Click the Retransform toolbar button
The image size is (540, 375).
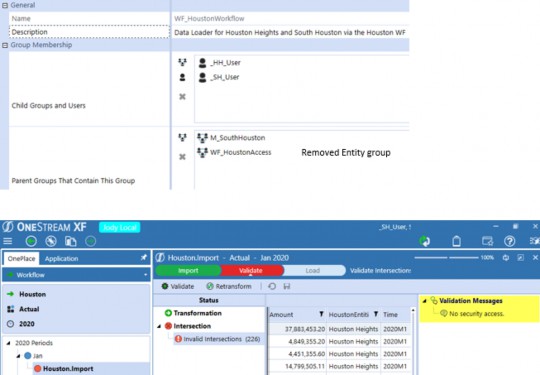[229, 287]
